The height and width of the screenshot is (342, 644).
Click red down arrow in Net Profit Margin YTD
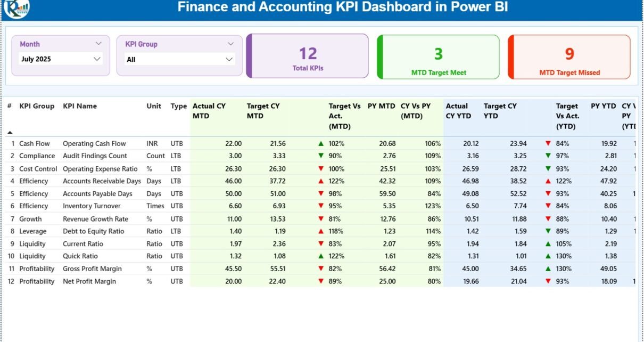pyautogui.click(x=548, y=281)
